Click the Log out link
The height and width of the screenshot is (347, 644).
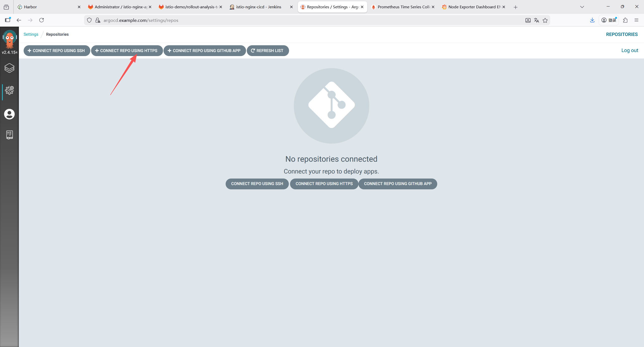tap(629, 50)
